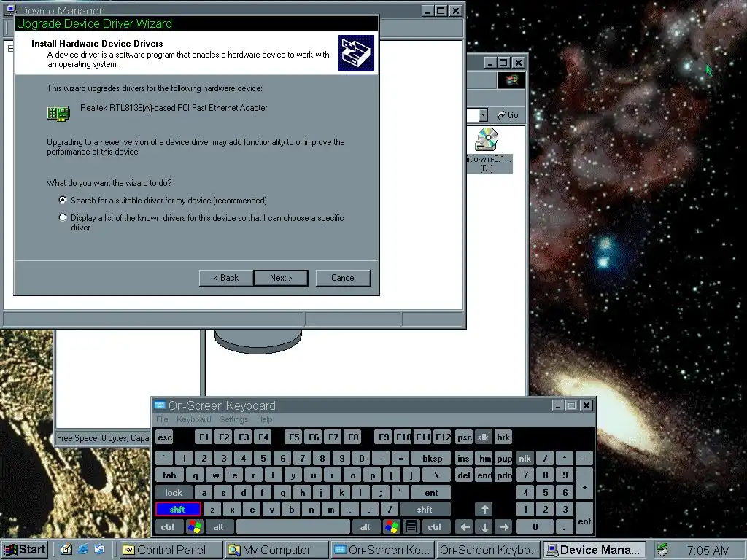Click the del key on On-Screen Keyboard
The width and height of the screenshot is (747, 560).
(x=463, y=475)
